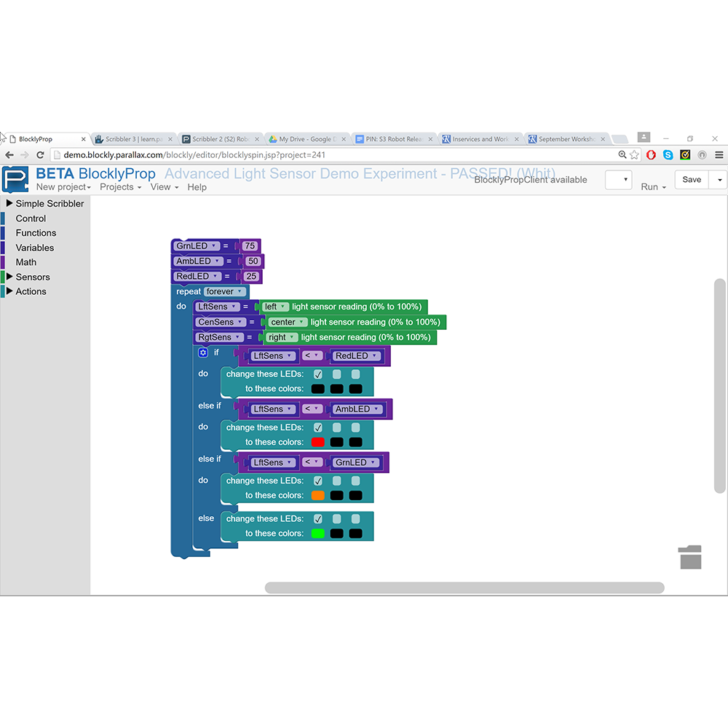Click the green color swatch in else block
The image size is (728, 728).
(318, 534)
